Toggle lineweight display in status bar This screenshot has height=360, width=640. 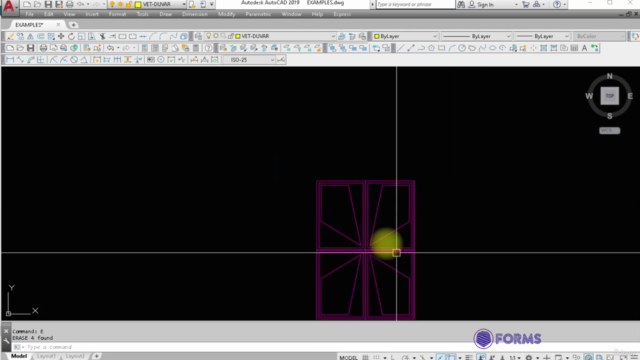(x=469, y=357)
